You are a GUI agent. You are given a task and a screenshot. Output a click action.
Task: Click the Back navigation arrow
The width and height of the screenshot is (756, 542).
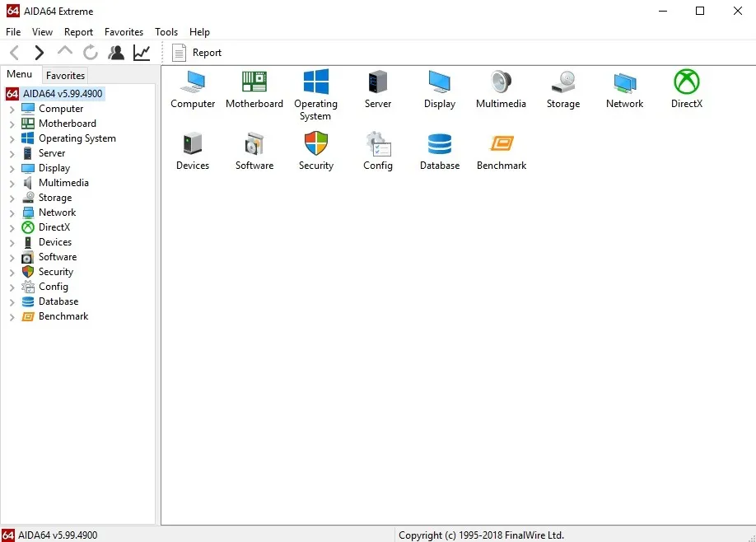pos(15,52)
